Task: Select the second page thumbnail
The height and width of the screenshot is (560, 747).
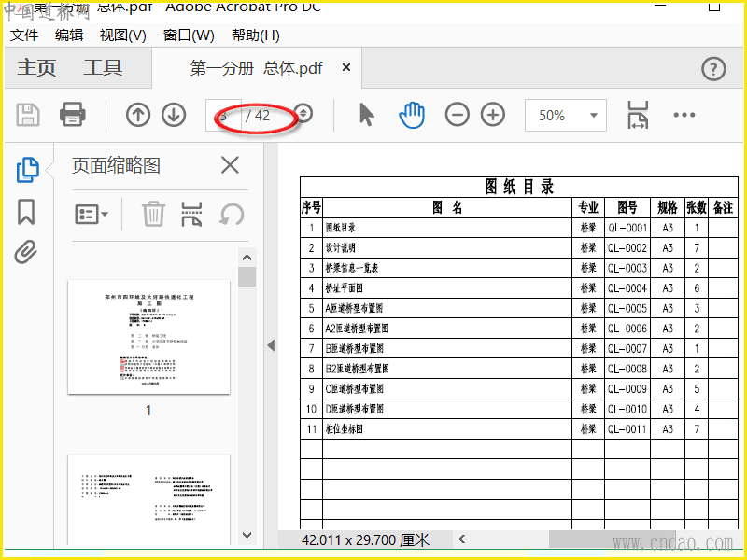Action: [x=148, y=499]
